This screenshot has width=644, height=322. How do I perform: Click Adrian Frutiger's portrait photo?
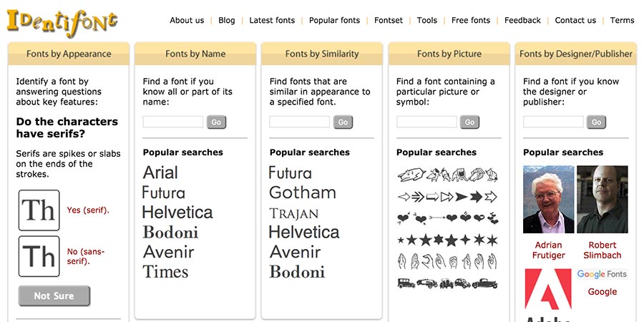coord(549,200)
